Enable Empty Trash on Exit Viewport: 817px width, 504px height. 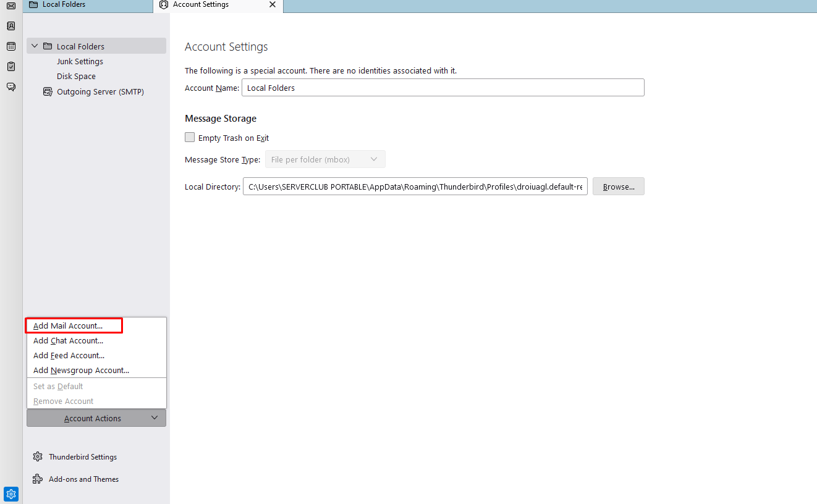point(190,138)
